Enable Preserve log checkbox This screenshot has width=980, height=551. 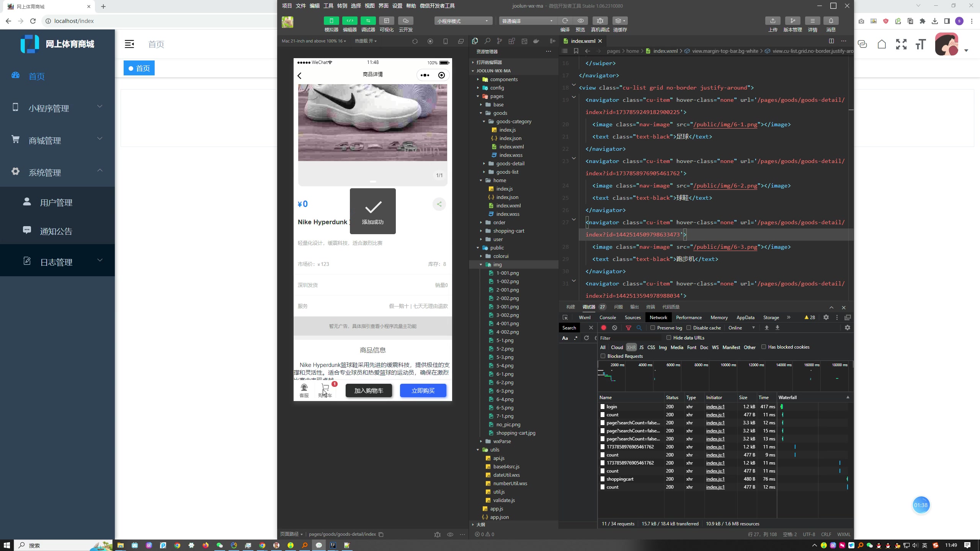pos(653,328)
